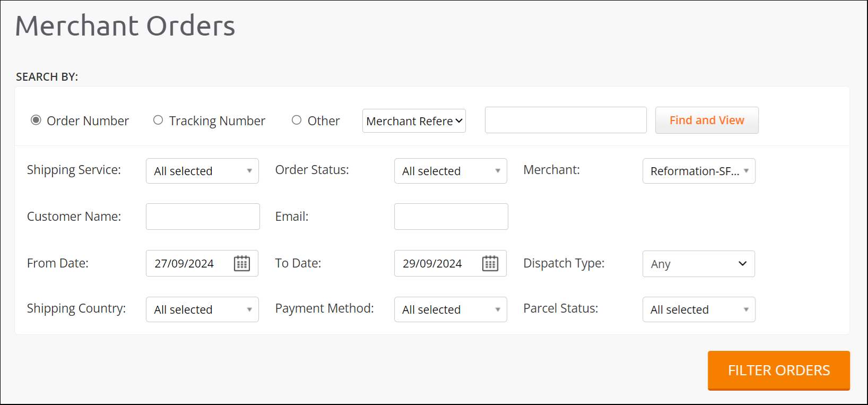Click into the Email input field
The image size is (868, 405).
[451, 217]
